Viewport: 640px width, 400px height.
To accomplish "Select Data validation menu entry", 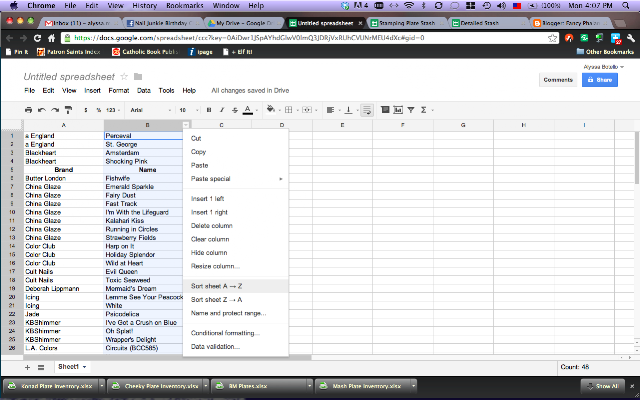I will 236,347.
